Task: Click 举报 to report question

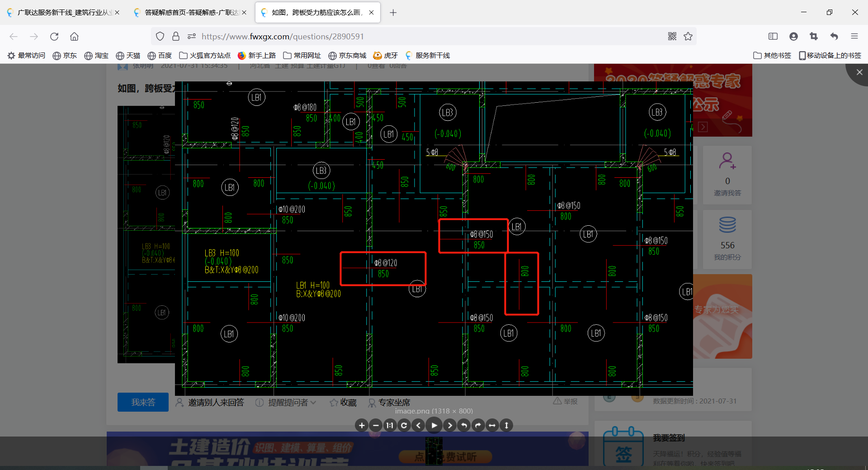Action: click(x=566, y=401)
